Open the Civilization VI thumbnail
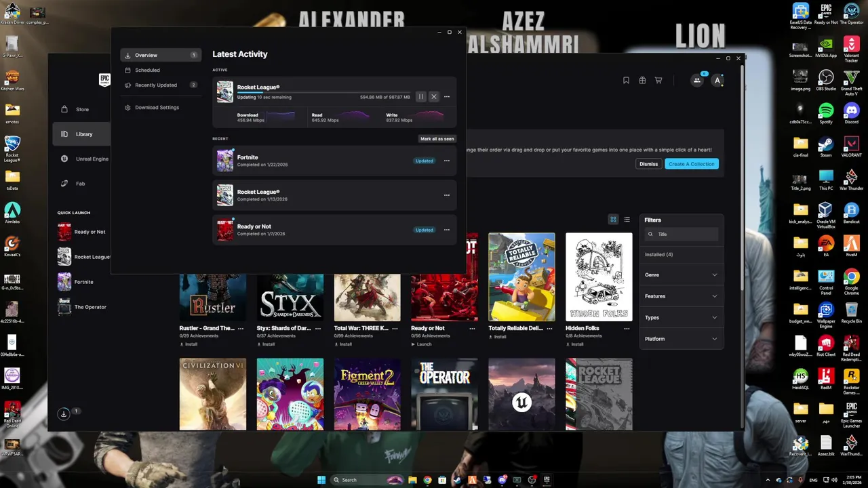The height and width of the screenshot is (488, 868). pos(213,394)
